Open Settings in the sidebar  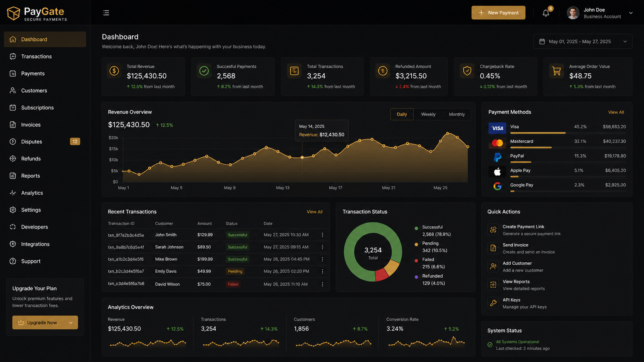[45, 210]
